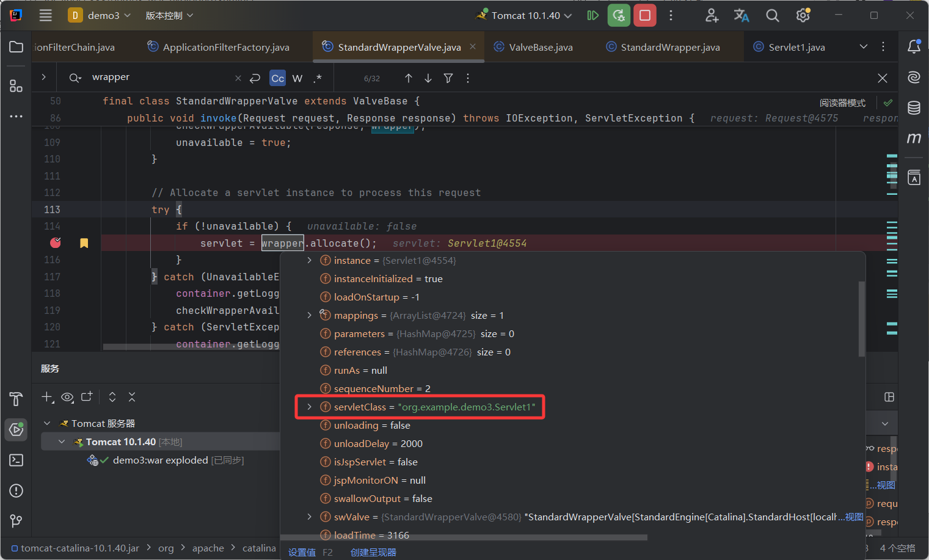Click the filter search results icon
The height and width of the screenshot is (560, 929).
[448, 78]
